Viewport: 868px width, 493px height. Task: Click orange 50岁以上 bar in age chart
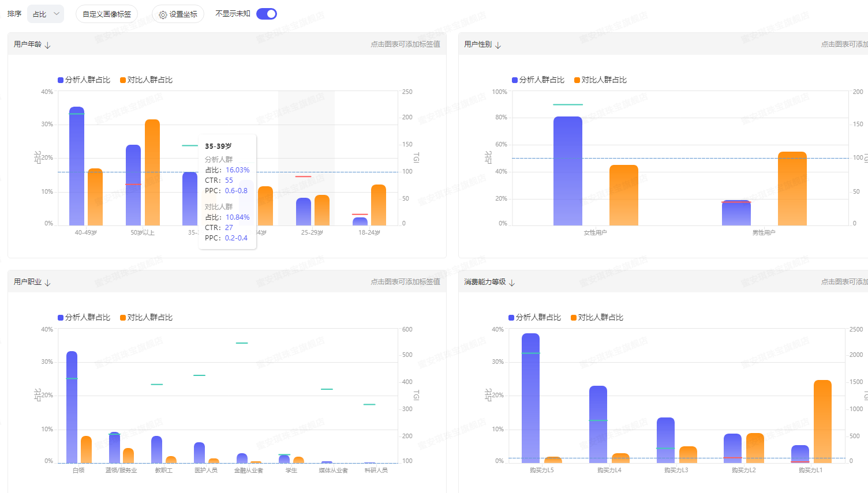tap(152, 173)
